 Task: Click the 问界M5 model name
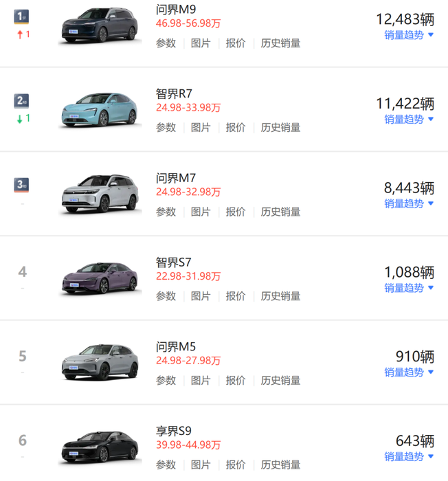coord(176,347)
